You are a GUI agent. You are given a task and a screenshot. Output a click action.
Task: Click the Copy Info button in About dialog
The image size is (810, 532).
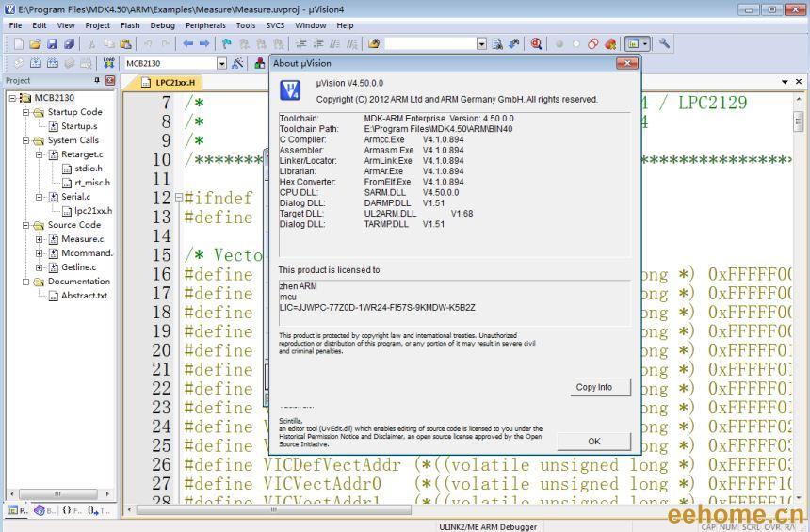[x=600, y=387]
